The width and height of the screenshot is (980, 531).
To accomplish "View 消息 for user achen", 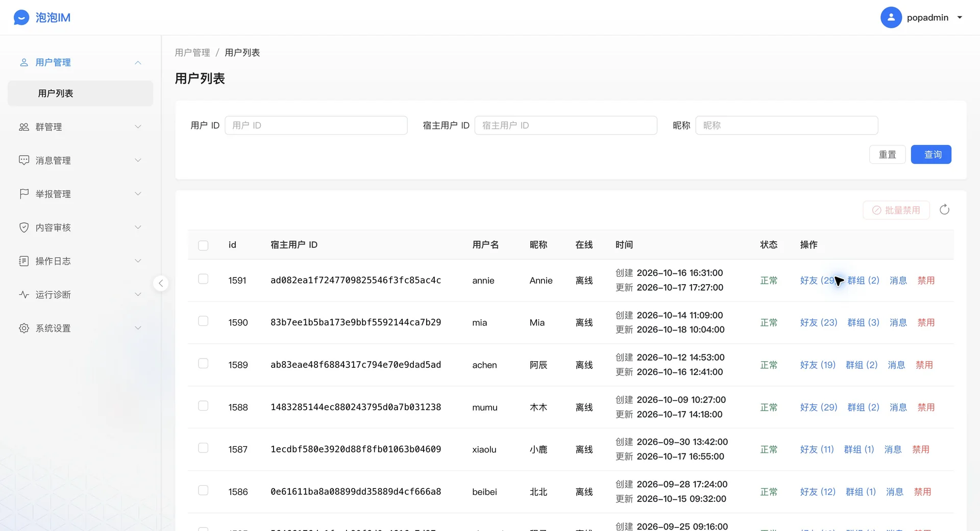I will click(896, 365).
